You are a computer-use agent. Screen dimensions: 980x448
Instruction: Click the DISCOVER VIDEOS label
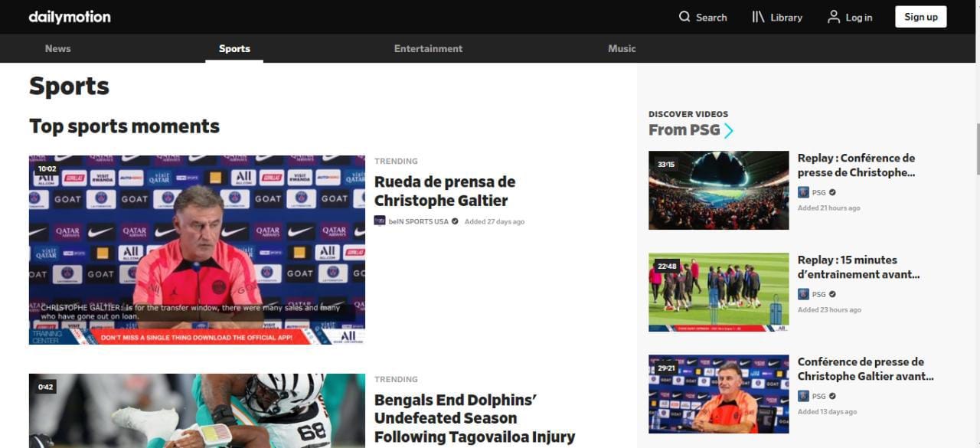(x=688, y=114)
